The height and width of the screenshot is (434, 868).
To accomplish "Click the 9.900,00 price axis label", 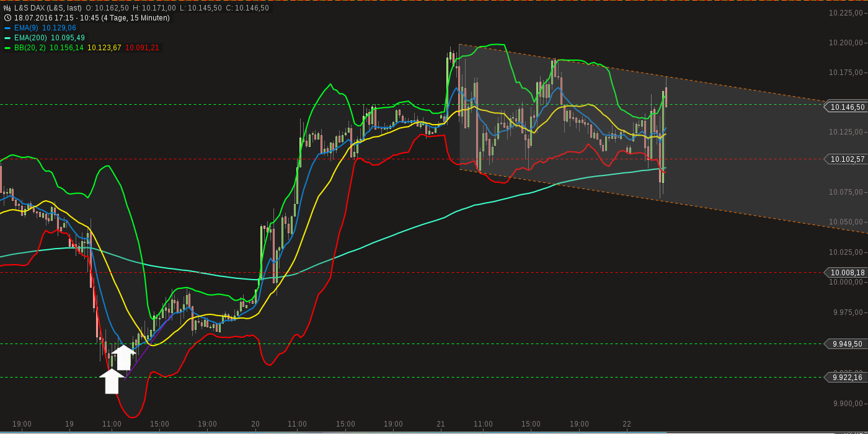I will click(x=849, y=404).
